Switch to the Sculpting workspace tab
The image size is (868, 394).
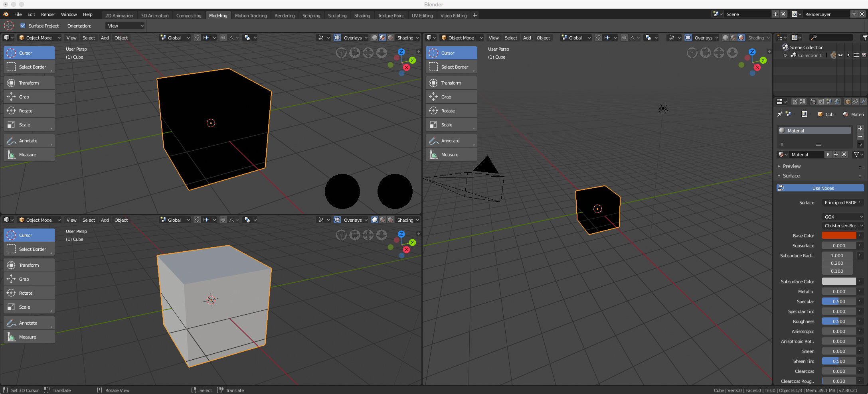coord(337,16)
